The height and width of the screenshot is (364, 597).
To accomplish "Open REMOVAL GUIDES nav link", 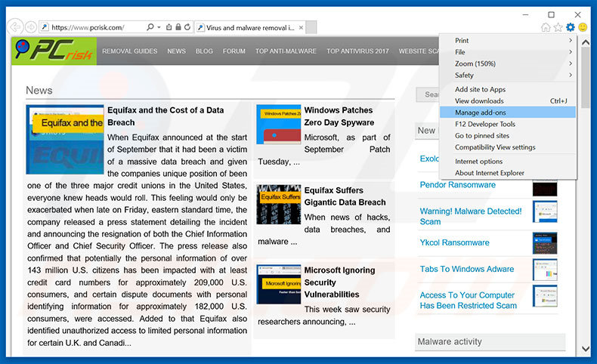I will [129, 51].
